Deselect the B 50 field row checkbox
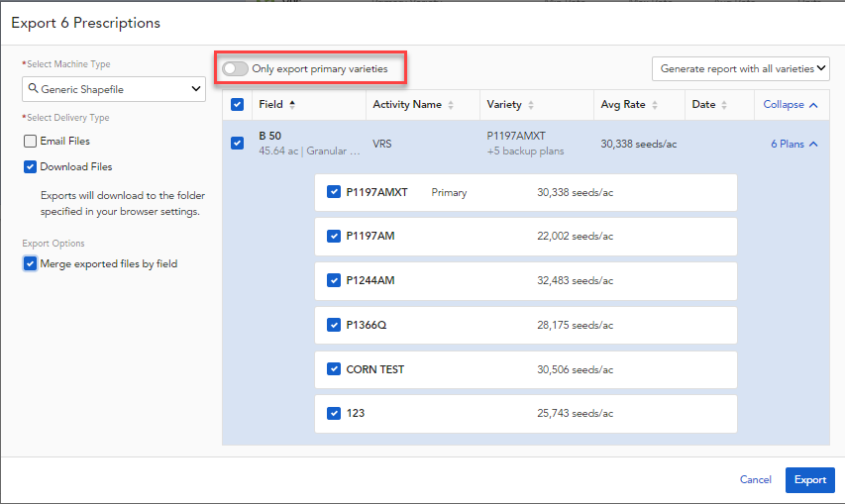This screenshot has width=845, height=504. point(238,143)
